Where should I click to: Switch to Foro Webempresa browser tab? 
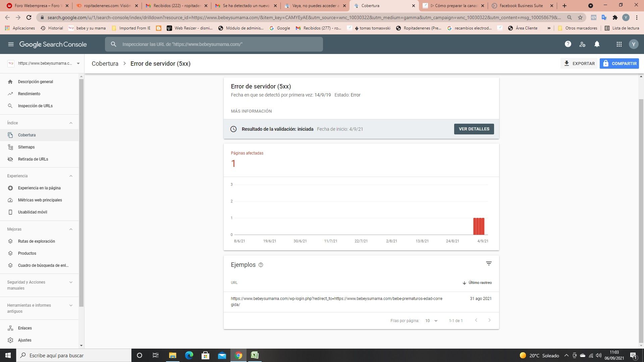(38, 6)
